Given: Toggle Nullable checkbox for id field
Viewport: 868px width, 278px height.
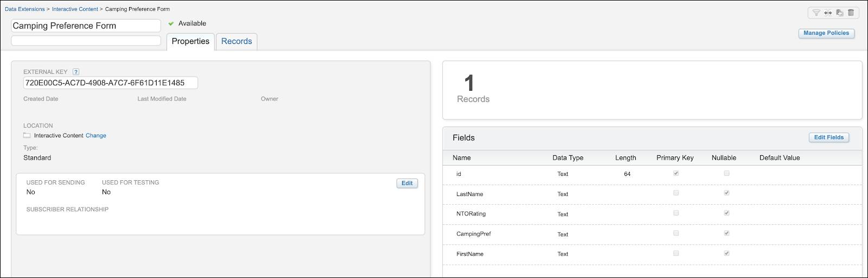Looking at the screenshot, I should [726, 173].
